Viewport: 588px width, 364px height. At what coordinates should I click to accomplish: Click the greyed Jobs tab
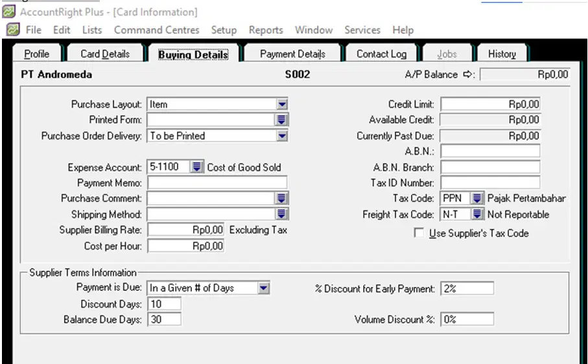point(447,54)
